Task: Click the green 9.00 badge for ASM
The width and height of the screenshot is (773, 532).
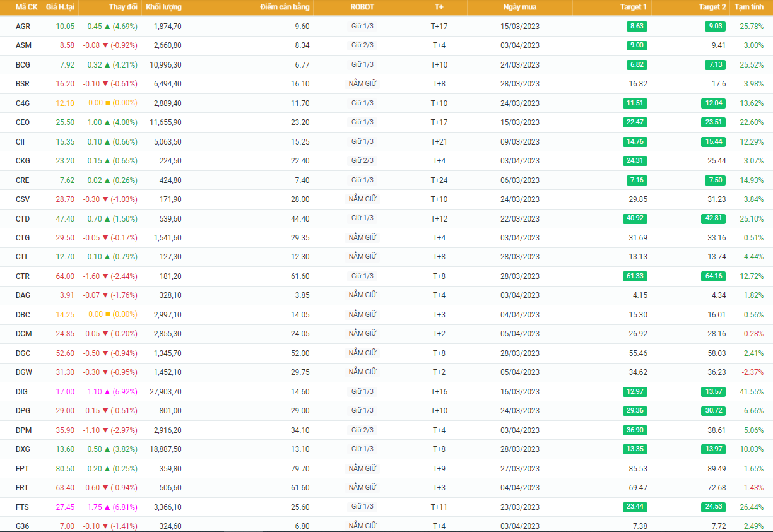Action: [x=637, y=45]
